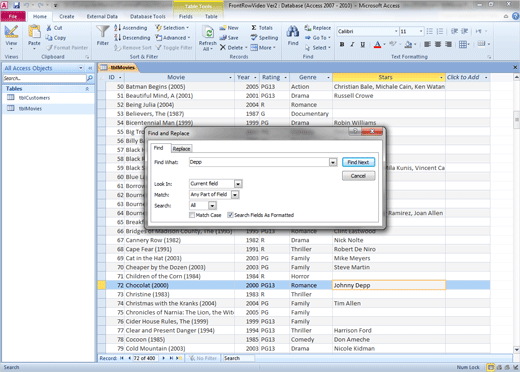Switch to the Create ribbon tab

67,16
